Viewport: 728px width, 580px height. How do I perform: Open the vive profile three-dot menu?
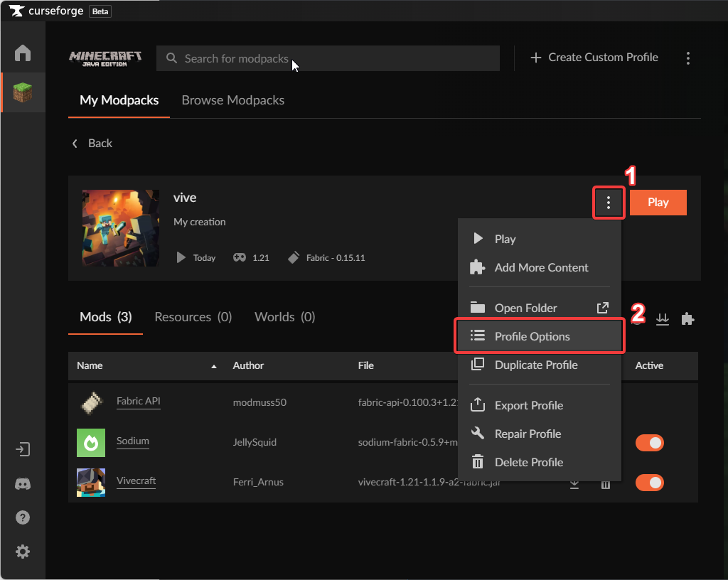tap(609, 203)
